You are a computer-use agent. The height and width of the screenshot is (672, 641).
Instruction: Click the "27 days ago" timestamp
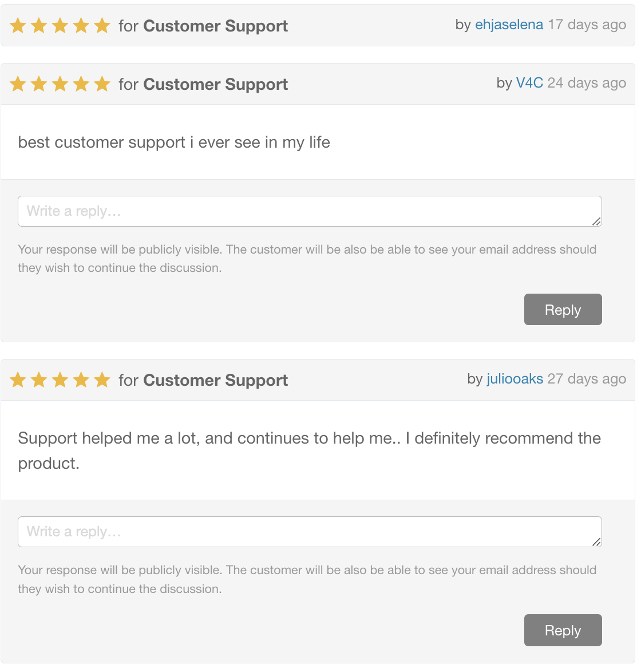(587, 379)
